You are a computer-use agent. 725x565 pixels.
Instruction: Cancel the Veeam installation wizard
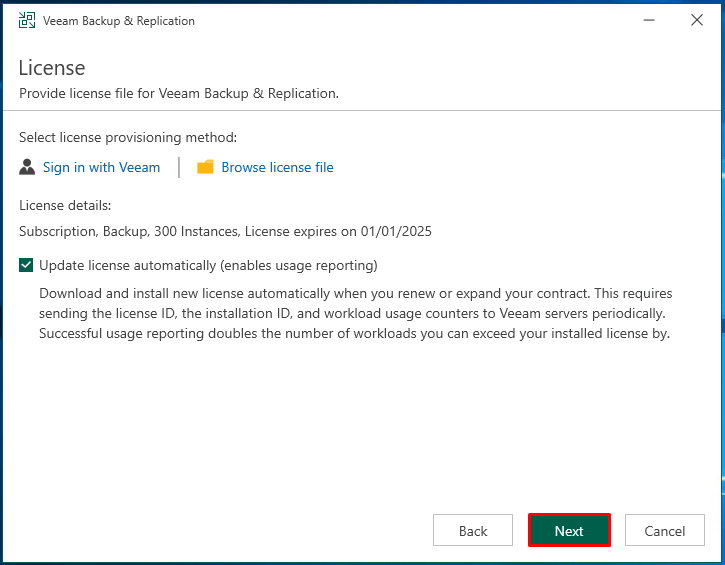(x=665, y=531)
